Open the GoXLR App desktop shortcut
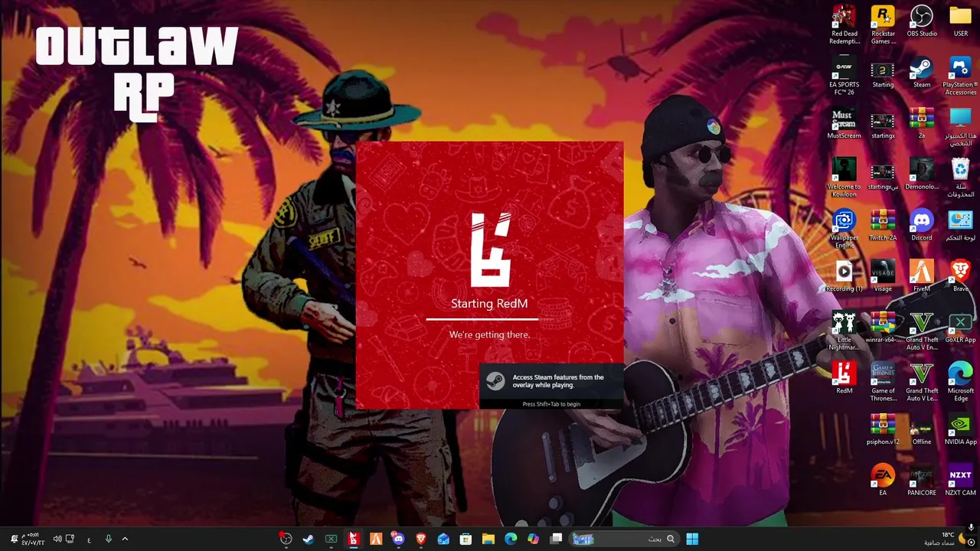The height and width of the screenshot is (551, 980). [960, 328]
